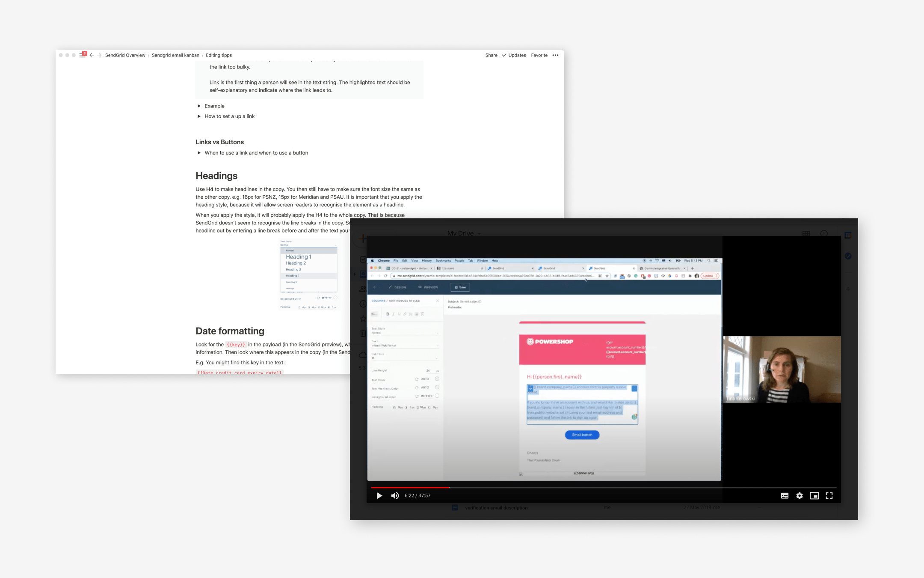The height and width of the screenshot is (578, 924).
Task: Apply italic formatting in the text module toolbar
Action: click(394, 314)
